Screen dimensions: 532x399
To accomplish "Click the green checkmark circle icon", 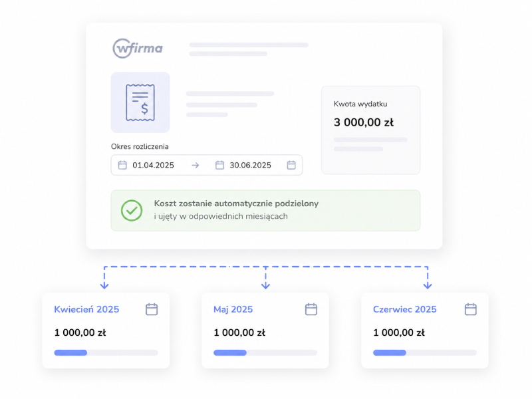I will [x=132, y=210].
